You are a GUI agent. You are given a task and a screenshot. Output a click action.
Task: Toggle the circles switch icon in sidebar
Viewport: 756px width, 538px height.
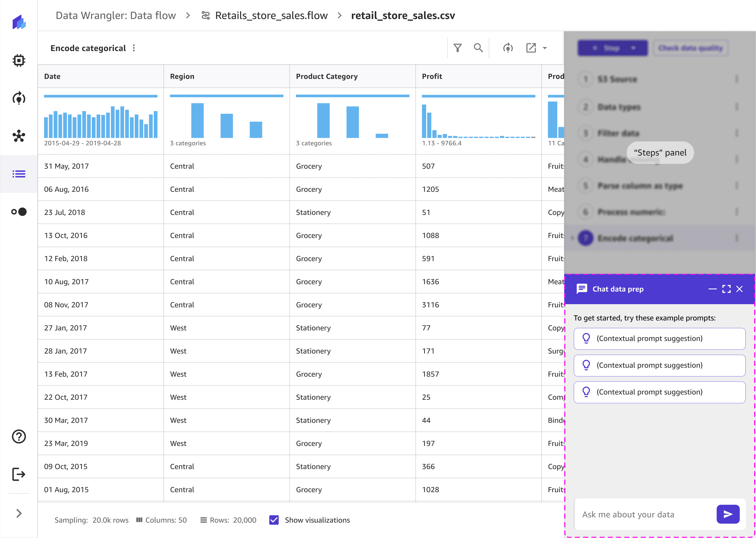19,212
